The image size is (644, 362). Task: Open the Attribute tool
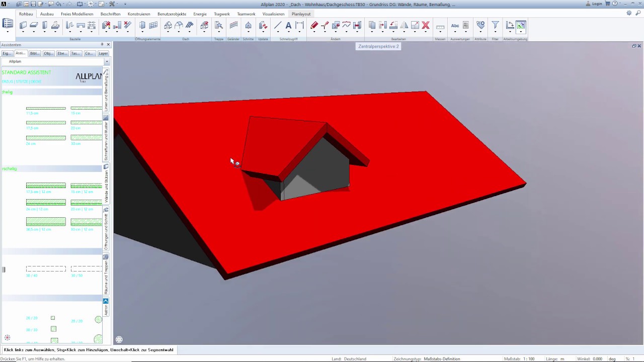point(480,25)
